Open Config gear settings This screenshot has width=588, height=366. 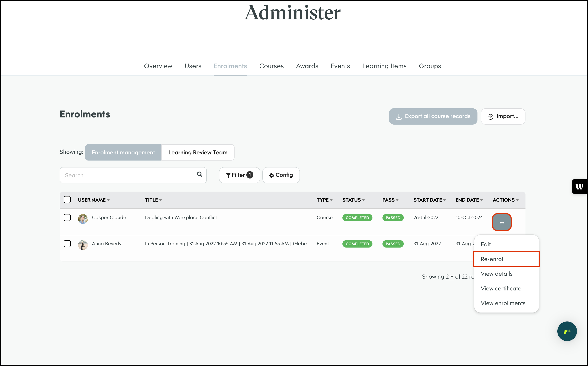(x=281, y=175)
